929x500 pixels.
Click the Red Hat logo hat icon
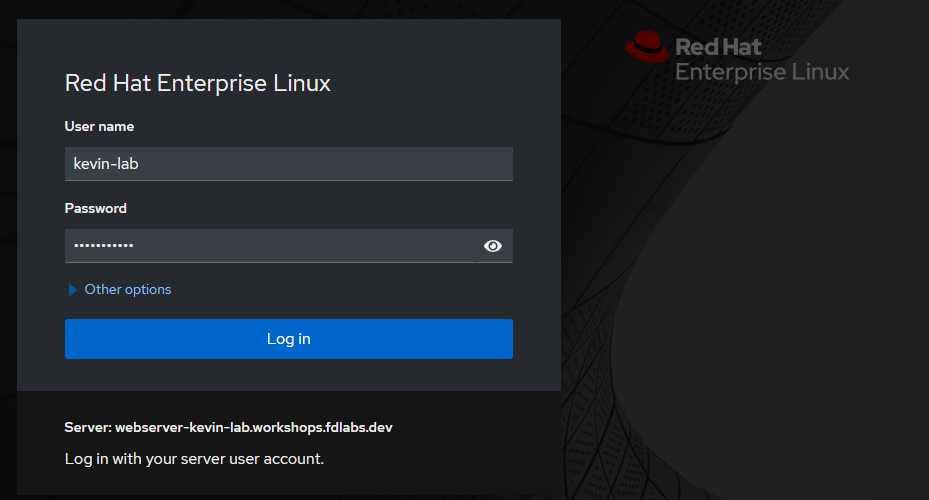tap(646, 47)
